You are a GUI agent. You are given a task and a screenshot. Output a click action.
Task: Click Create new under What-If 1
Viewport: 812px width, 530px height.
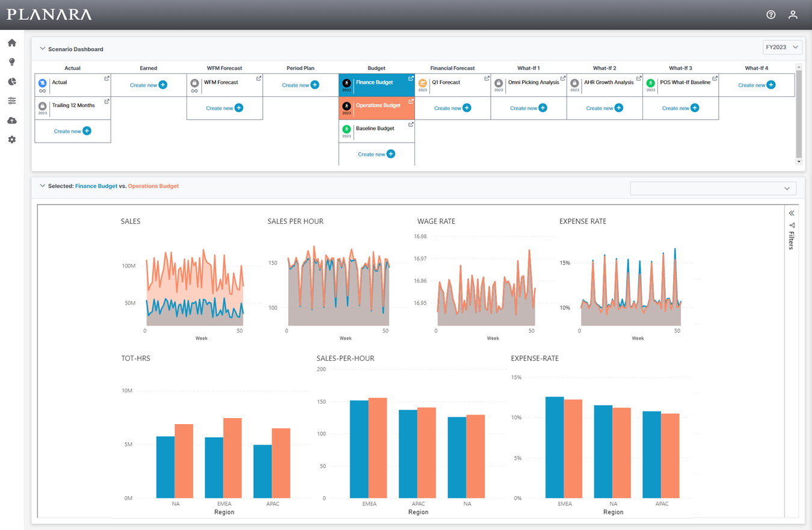[x=529, y=108]
